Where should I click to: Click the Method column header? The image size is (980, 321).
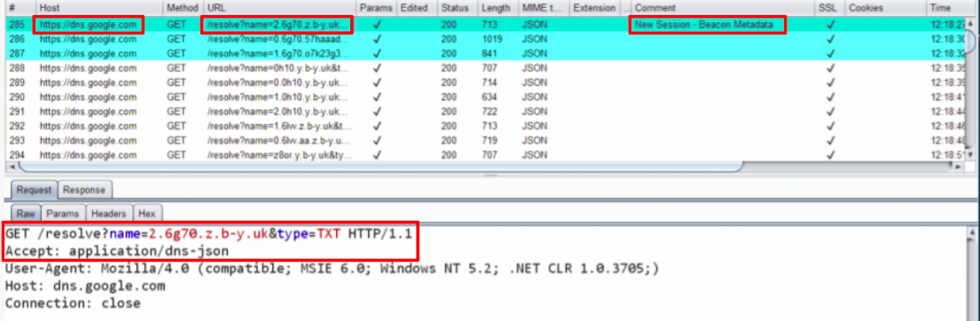[183, 8]
